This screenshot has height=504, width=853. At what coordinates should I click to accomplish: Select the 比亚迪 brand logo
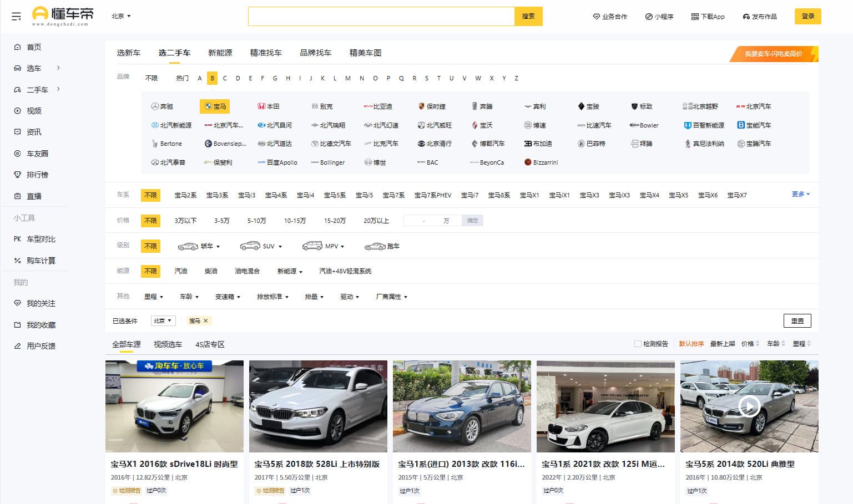click(368, 106)
